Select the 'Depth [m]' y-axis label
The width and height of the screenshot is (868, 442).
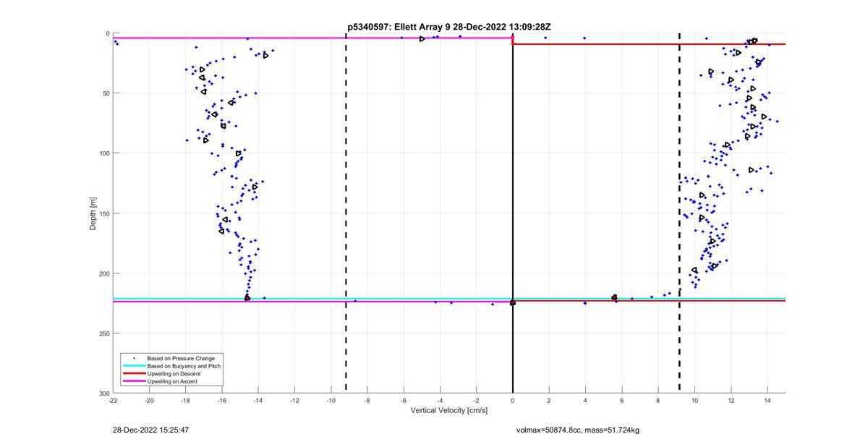click(x=93, y=213)
